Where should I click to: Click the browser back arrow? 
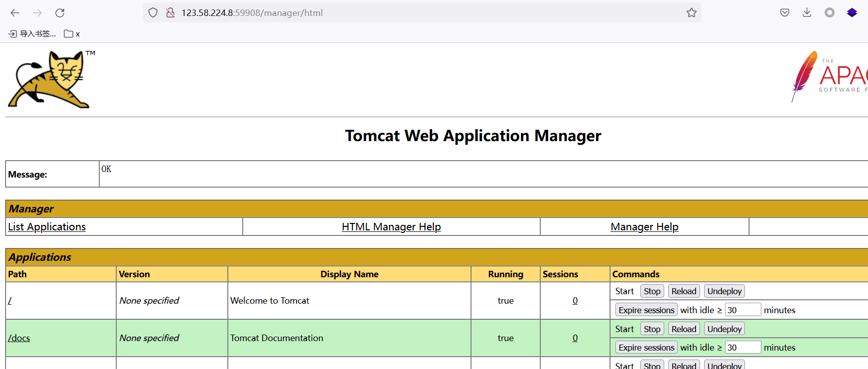(x=15, y=13)
